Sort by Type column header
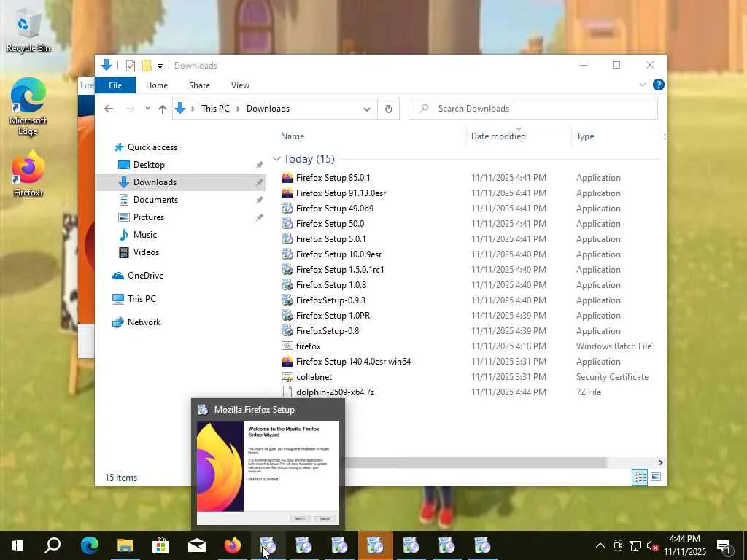 [585, 136]
